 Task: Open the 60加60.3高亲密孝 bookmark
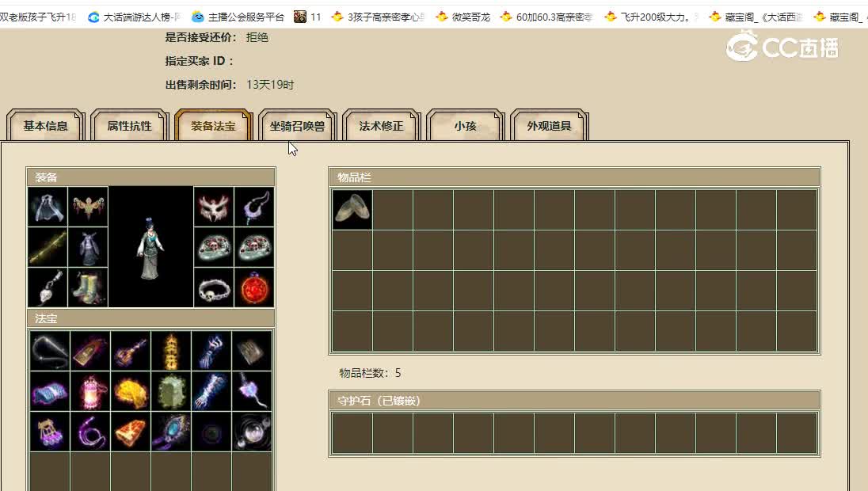pos(546,17)
